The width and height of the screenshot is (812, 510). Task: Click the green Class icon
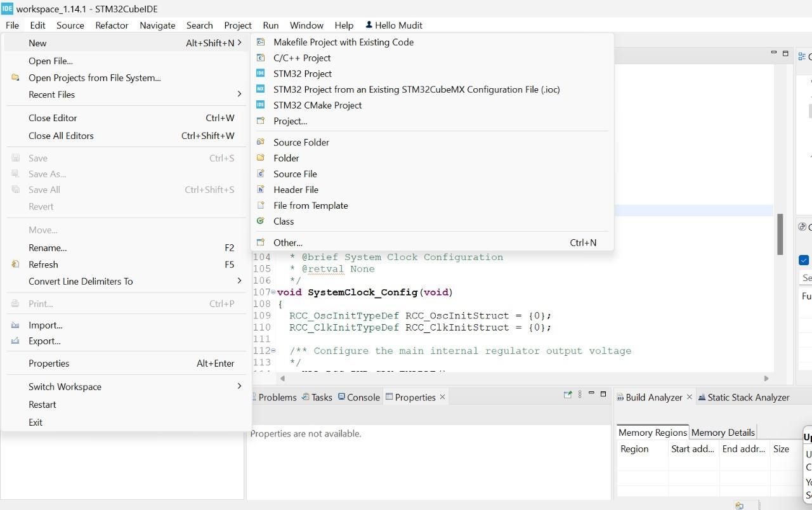(260, 221)
